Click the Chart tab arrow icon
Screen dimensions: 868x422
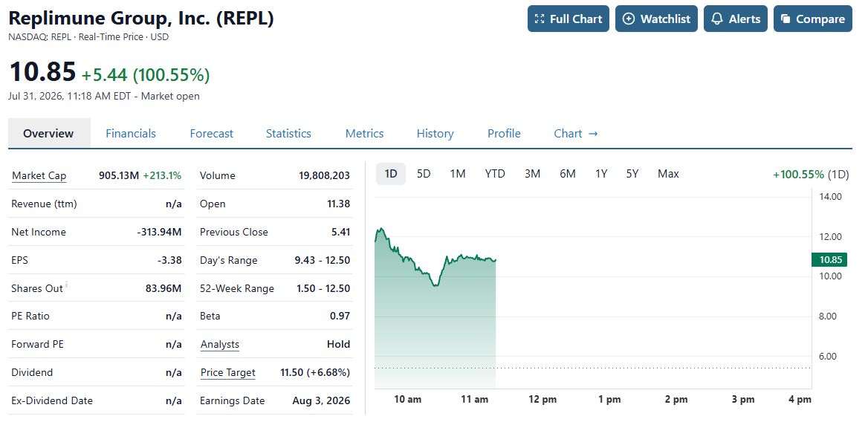point(594,133)
